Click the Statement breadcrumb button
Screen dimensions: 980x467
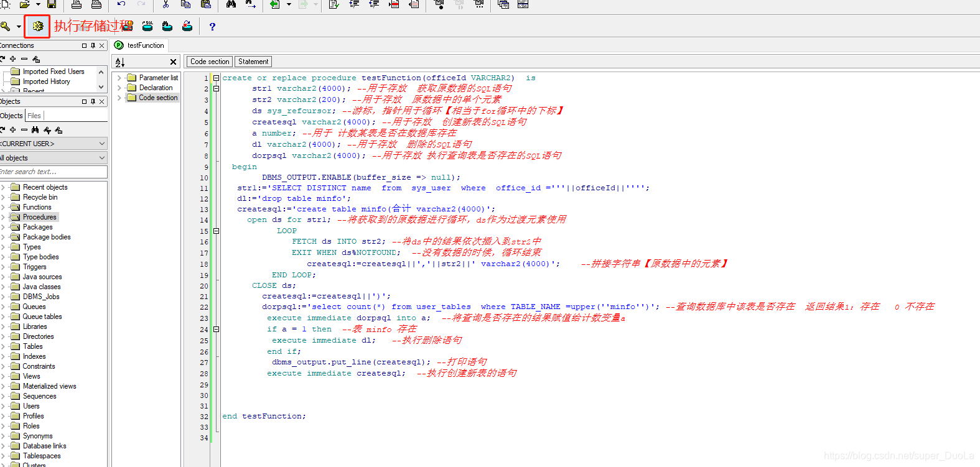point(253,62)
